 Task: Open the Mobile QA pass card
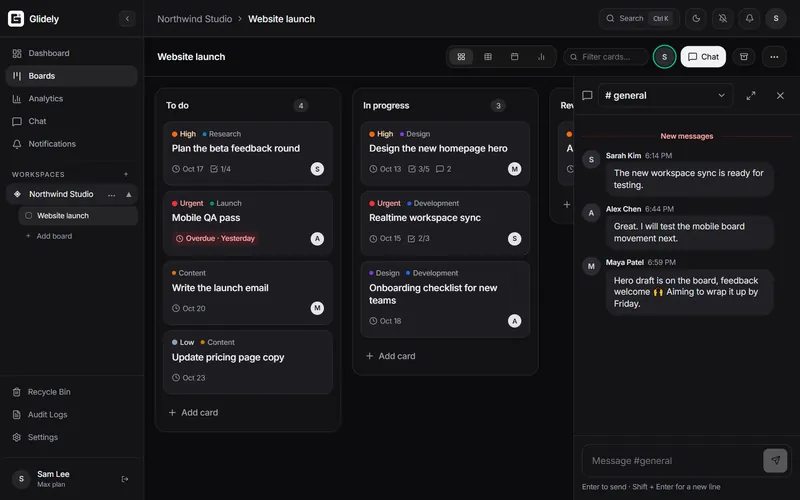click(248, 223)
